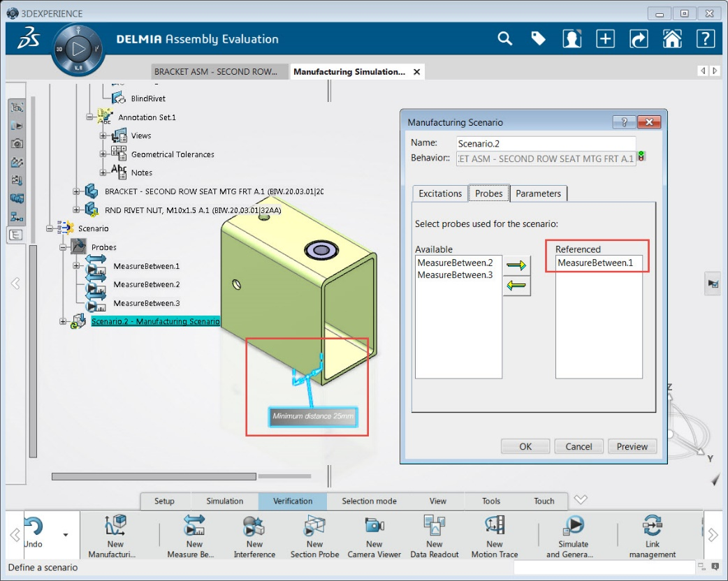
Task: Open the Tools section tab
Action: coord(490,501)
